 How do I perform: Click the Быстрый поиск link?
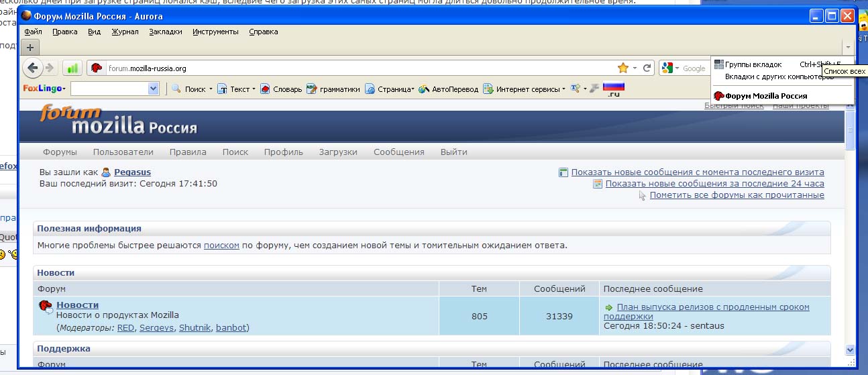click(x=734, y=106)
